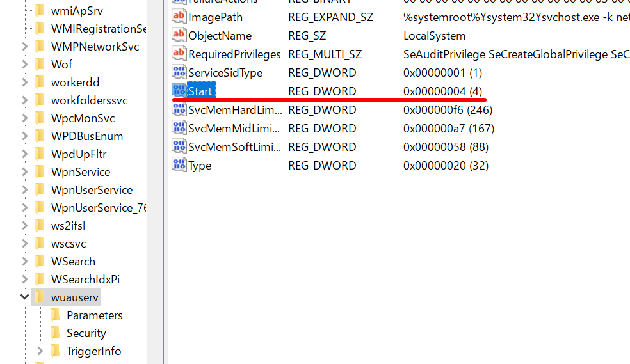The image size is (630, 364).
Task: Click the workerdd folder icon
Action: tap(40, 83)
